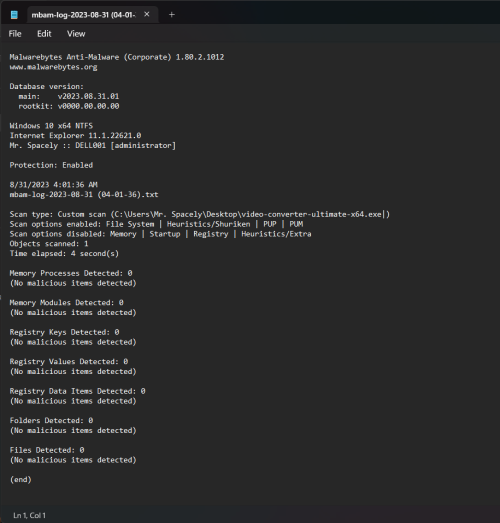Click the 'Objects scanned: 1' line
This screenshot has height=523, width=500.
(x=49, y=243)
